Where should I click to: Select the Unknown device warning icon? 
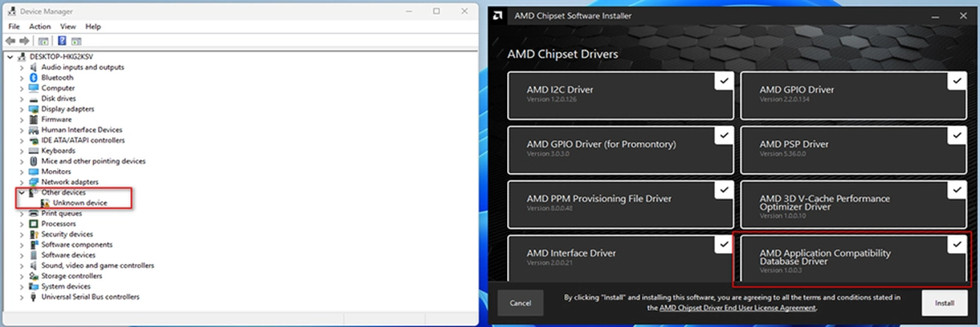(x=46, y=203)
